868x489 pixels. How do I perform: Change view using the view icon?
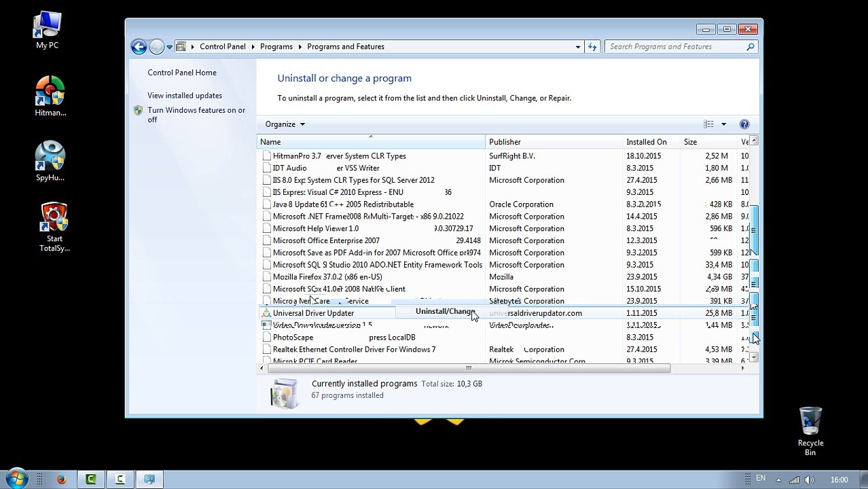(708, 124)
